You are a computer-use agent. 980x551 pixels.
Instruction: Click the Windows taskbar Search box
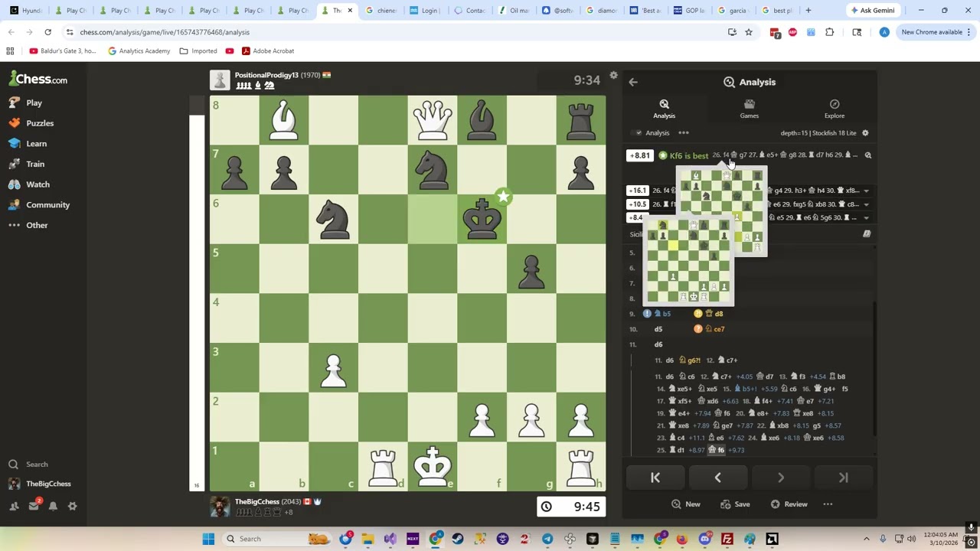tap(276, 539)
